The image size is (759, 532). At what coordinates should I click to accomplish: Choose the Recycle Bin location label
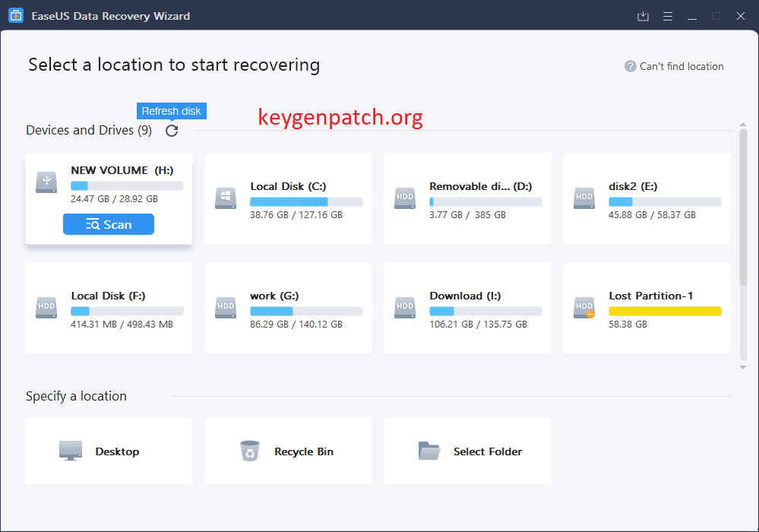tap(304, 451)
